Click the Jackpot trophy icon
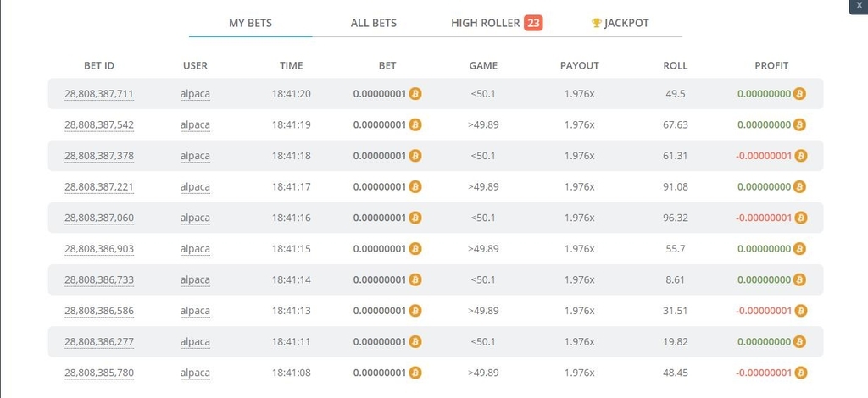Screen dimensions: 868x398 tap(596, 23)
